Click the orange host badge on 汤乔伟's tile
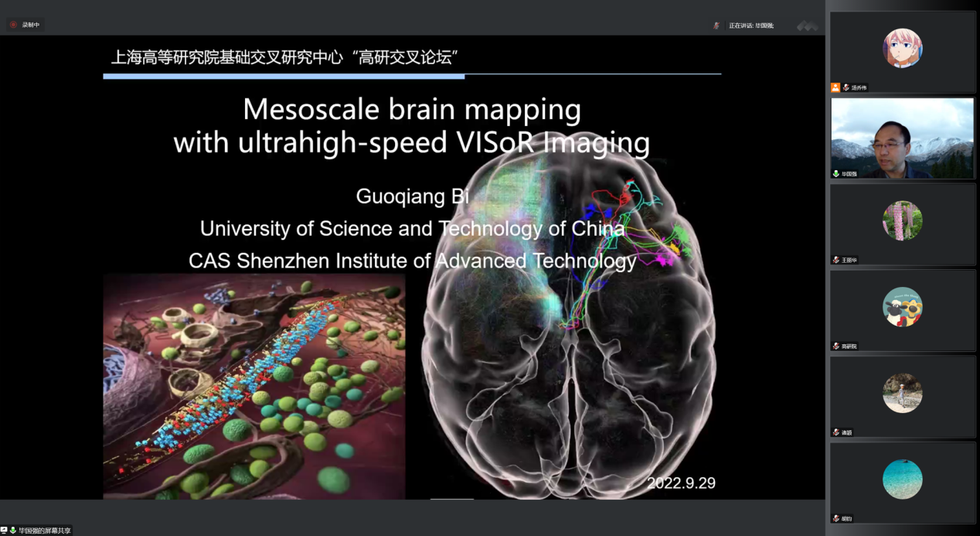 click(x=835, y=88)
